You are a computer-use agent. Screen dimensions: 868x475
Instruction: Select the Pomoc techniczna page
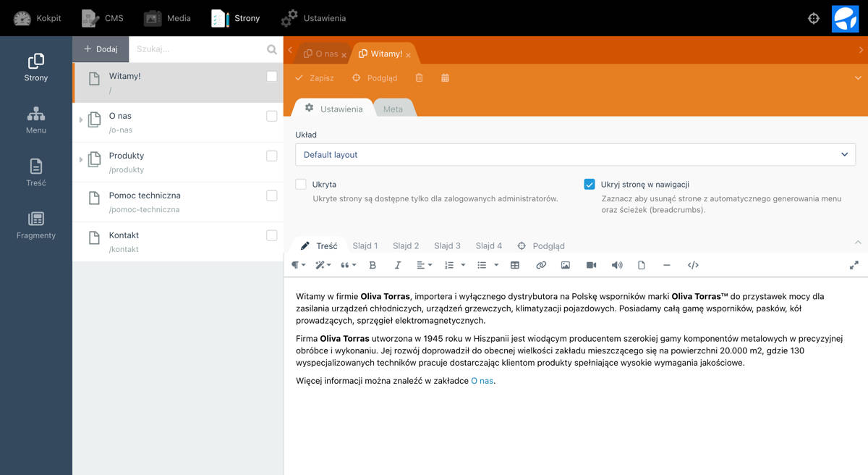[178, 202]
